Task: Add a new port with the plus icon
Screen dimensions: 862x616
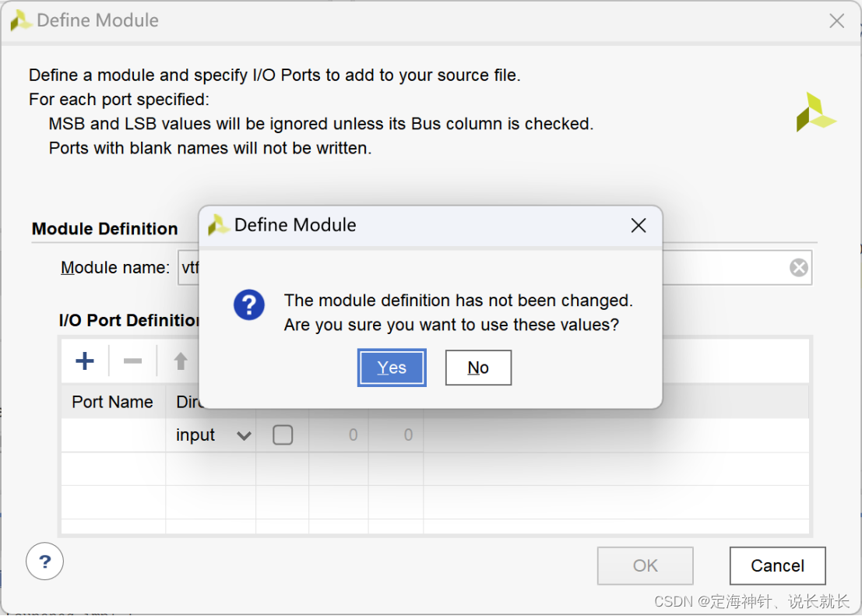Action: (x=85, y=361)
